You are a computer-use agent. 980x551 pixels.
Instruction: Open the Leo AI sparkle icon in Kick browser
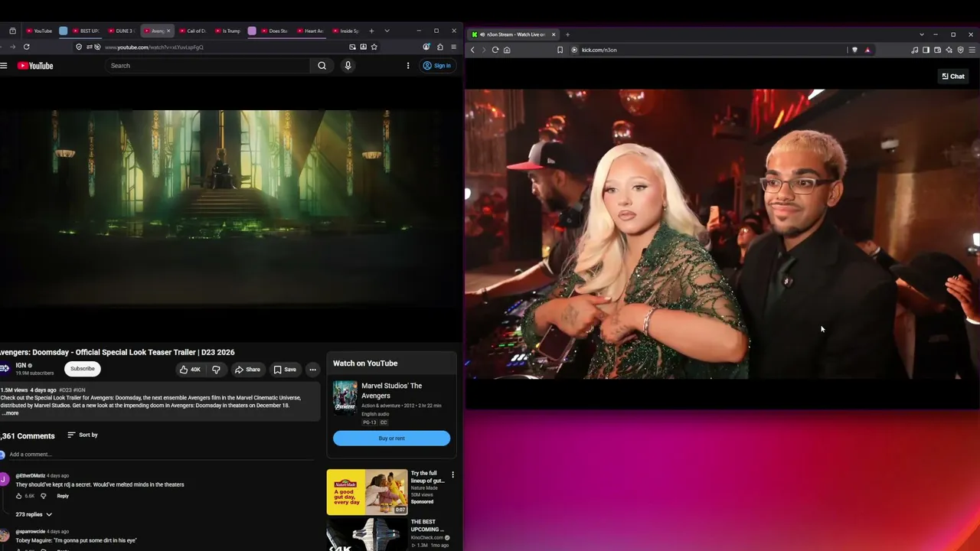[x=949, y=50]
